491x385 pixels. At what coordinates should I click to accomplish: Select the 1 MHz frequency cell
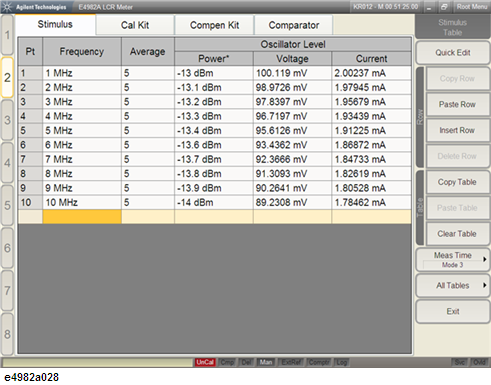click(82, 73)
